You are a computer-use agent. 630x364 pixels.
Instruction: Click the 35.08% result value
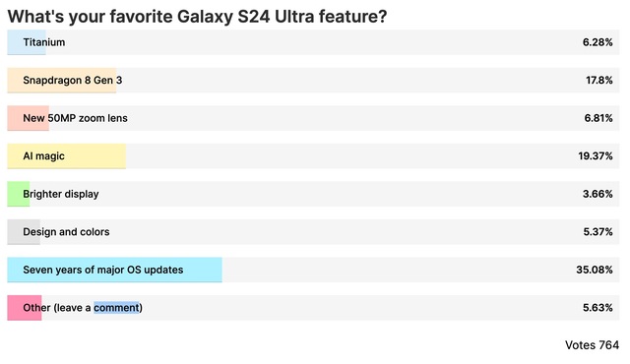click(595, 270)
